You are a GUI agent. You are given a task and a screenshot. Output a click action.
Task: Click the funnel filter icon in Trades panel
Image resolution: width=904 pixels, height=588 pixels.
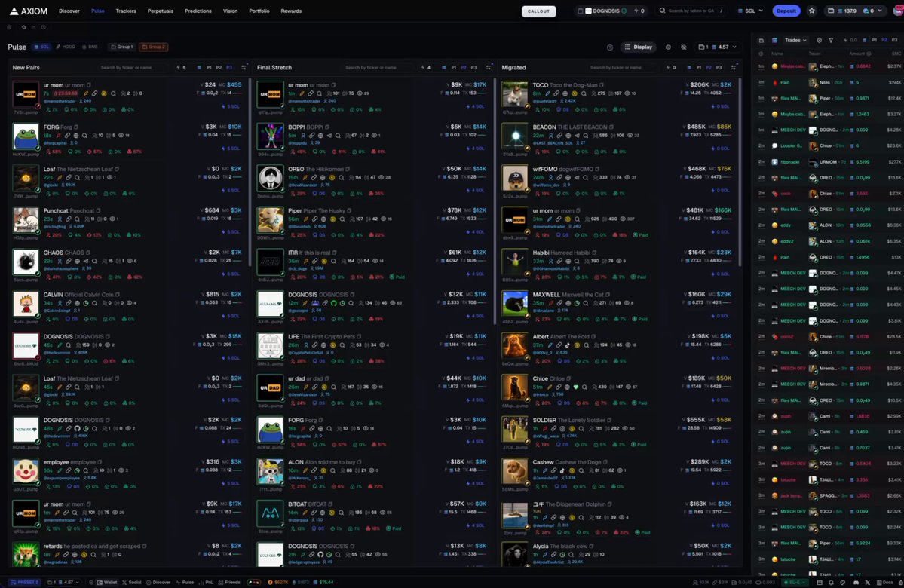coord(831,41)
